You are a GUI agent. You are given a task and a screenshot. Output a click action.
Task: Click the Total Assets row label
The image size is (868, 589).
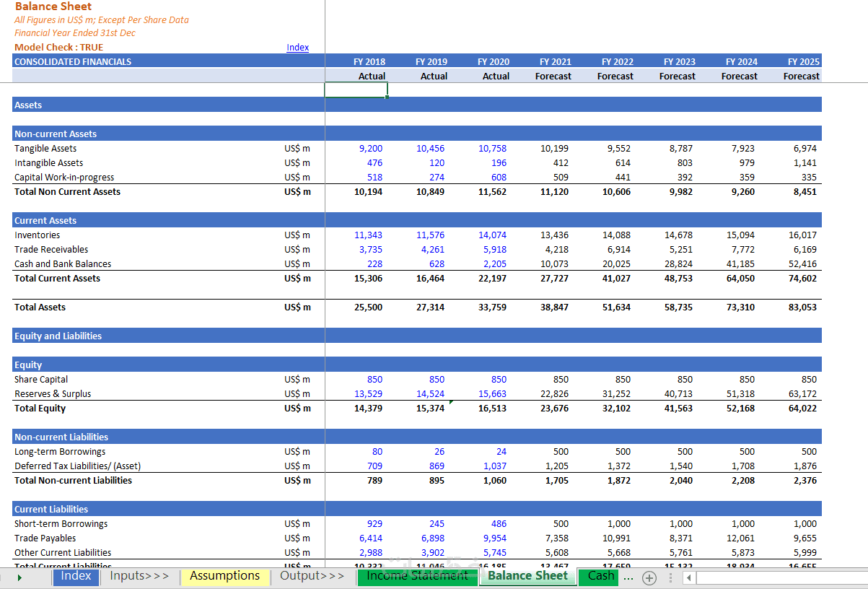point(40,307)
